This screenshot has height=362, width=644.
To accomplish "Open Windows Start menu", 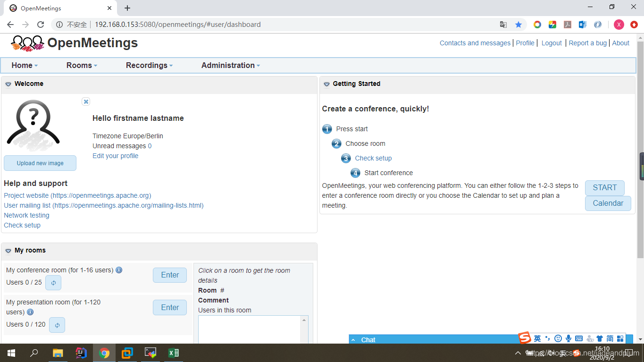I will pos(11,353).
